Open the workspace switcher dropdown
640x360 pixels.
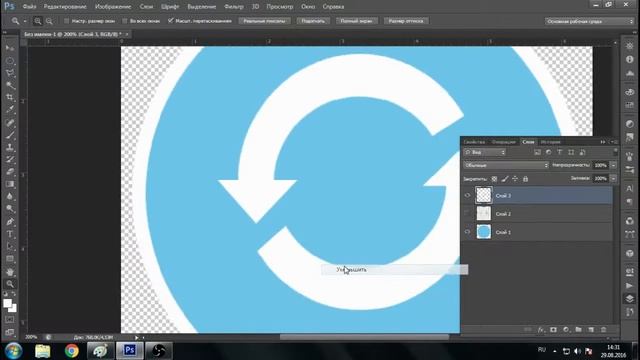(589, 21)
